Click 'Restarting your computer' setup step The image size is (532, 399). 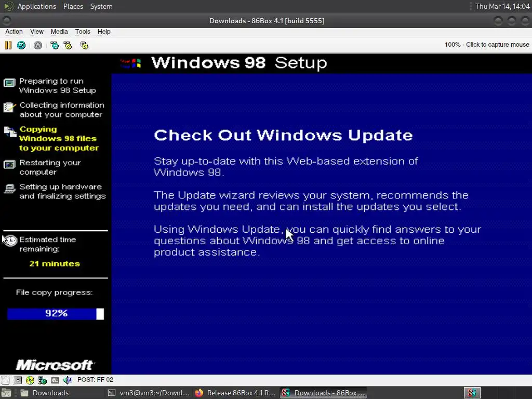50,167
